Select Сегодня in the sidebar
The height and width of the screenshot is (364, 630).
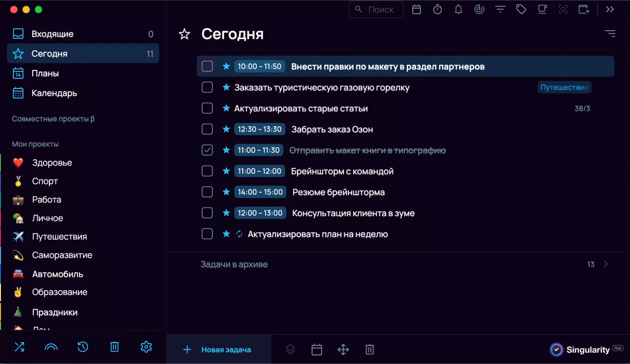pyautogui.click(x=83, y=54)
